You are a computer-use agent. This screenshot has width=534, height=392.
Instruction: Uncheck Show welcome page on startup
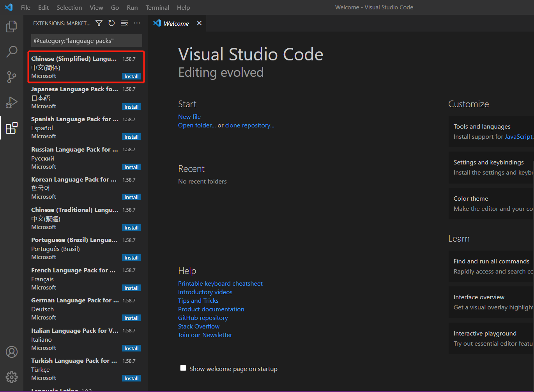183,367
